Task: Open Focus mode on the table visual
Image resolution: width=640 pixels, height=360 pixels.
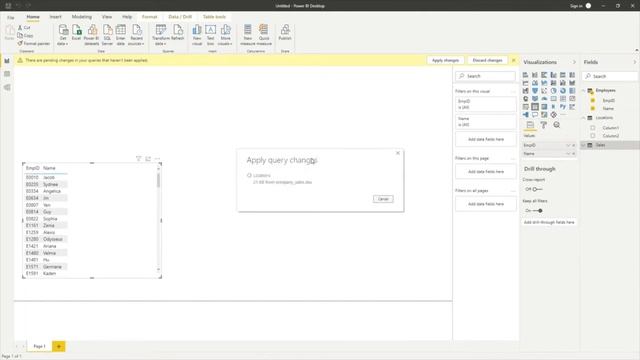Action: [148, 158]
